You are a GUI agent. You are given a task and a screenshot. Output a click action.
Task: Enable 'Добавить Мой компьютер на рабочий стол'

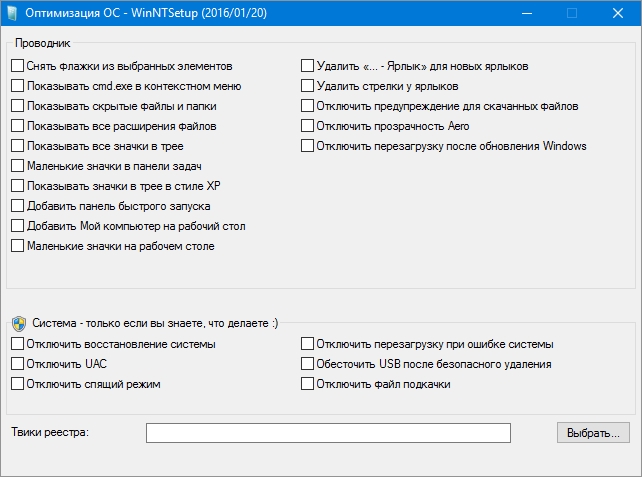pos(18,226)
